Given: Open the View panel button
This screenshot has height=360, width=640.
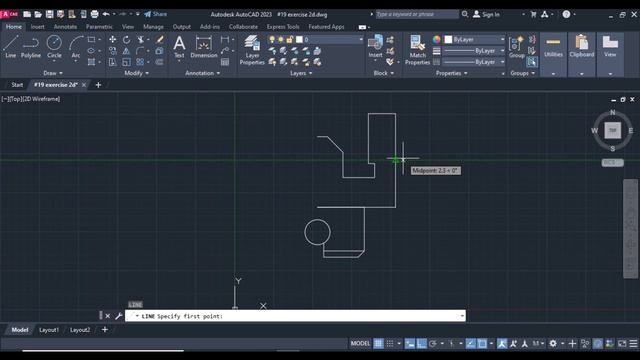Looking at the screenshot, I should click(x=610, y=55).
